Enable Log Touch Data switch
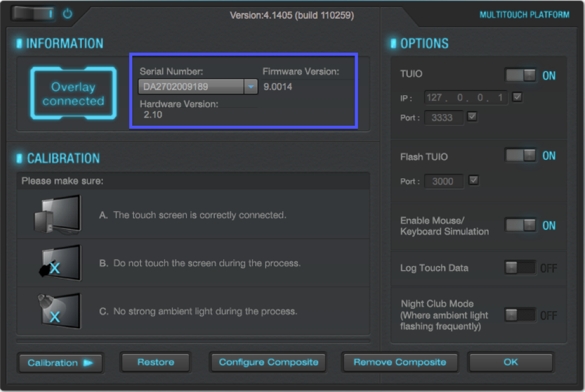Image resolution: width=585 pixels, height=392 pixels. (521, 268)
